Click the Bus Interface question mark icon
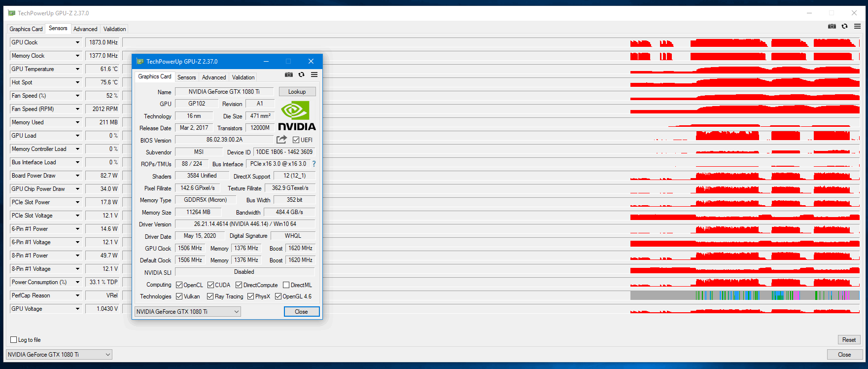This screenshot has height=369, width=868. pyautogui.click(x=314, y=164)
